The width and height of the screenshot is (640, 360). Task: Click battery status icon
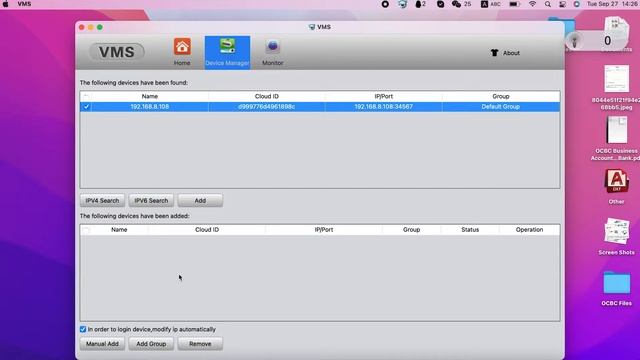click(x=514, y=4)
